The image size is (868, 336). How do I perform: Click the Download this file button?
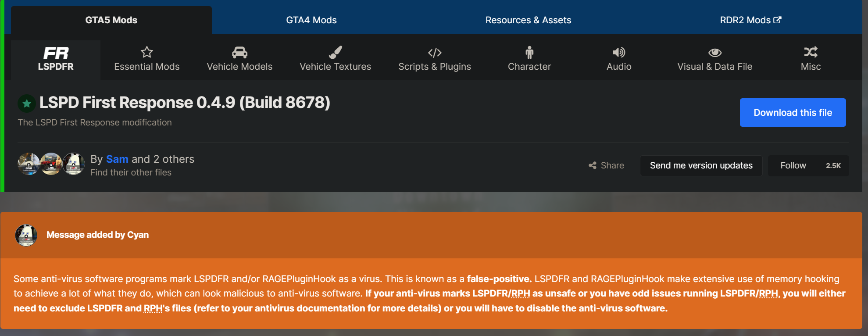(793, 113)
